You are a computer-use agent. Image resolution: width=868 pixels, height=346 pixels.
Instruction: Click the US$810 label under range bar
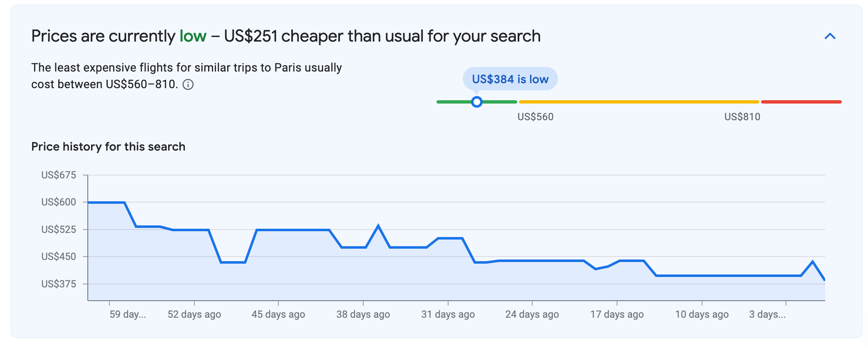742,117
